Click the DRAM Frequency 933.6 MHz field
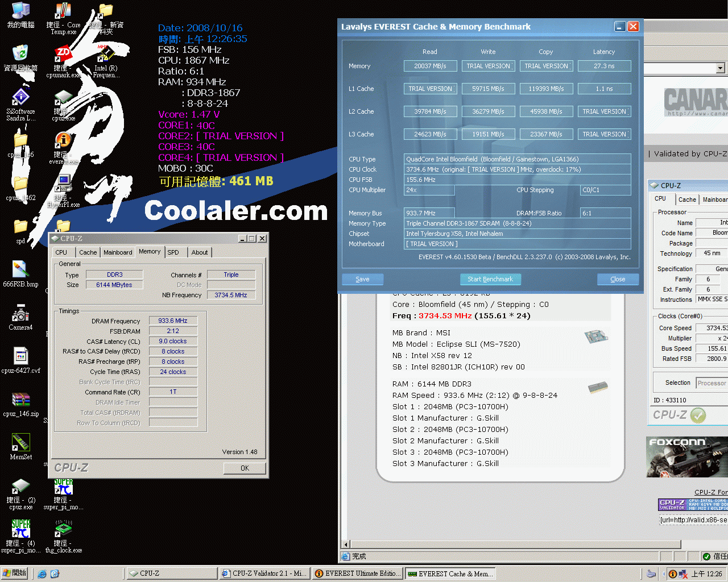The width and height of the screenshot is (728, 582). [x=173, y=321]
